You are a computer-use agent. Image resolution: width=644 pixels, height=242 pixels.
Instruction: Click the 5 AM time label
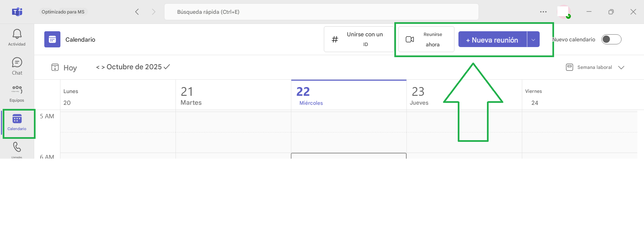[47, 116]
